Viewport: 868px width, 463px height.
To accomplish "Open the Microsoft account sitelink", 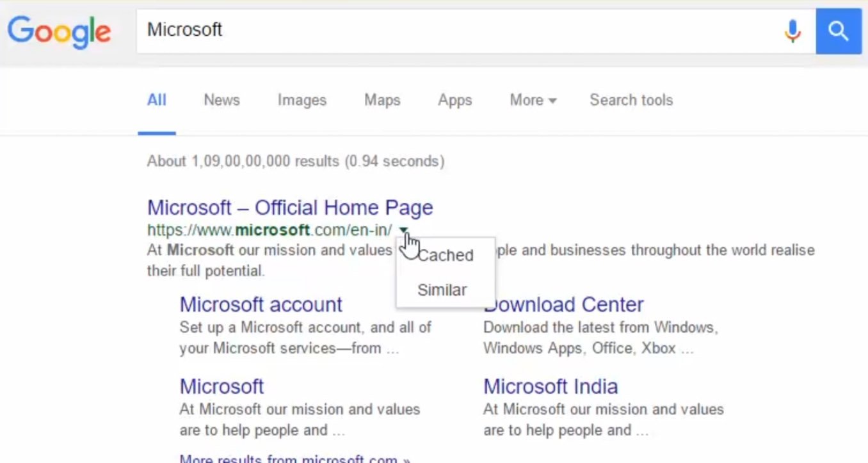I will pyautogui.click(x=261, y=304).
